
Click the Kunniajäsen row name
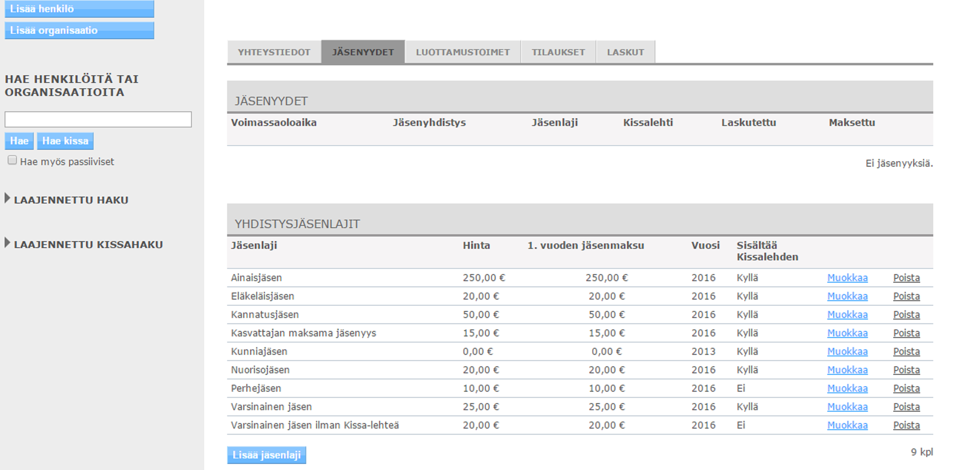259,351
